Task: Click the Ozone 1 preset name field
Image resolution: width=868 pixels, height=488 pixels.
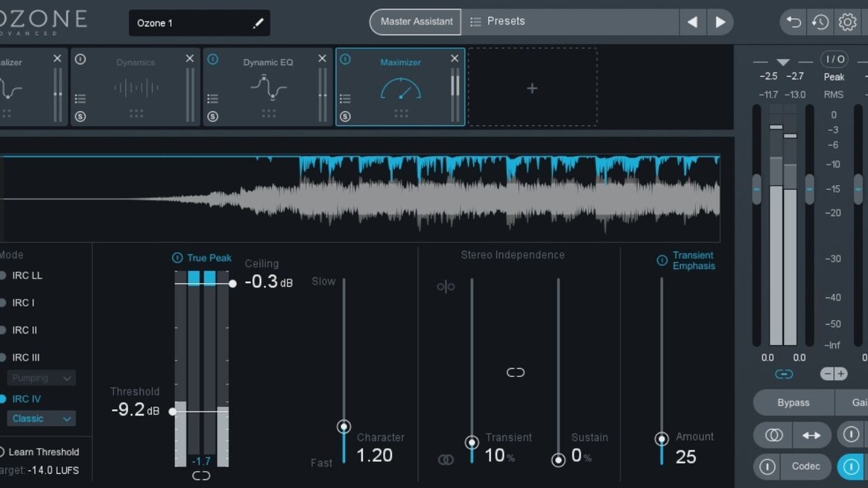Action: coord(199,23)
